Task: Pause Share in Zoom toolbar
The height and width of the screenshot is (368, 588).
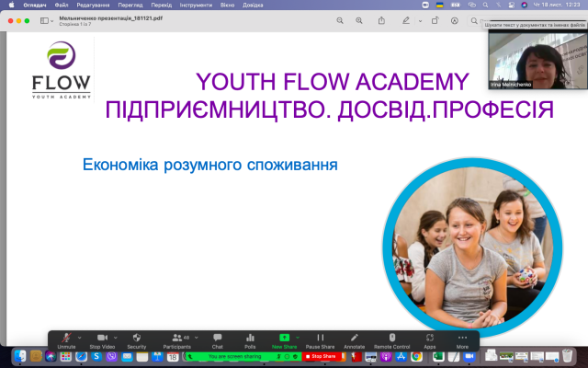Action: click(320, 341)
